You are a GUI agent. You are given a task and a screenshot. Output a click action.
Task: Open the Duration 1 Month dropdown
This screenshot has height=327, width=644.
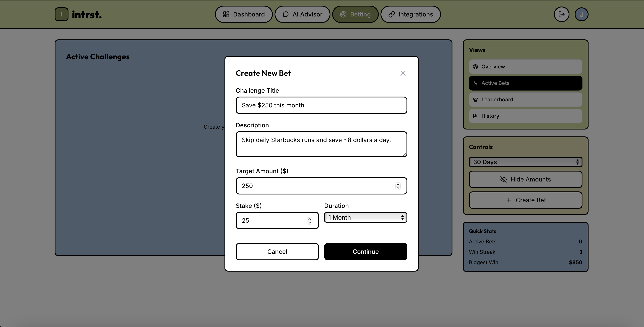tap(366, 218)
